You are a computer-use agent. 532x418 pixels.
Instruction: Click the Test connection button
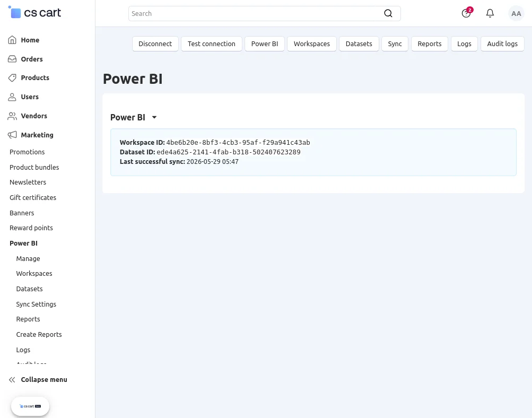coord(212,44)
